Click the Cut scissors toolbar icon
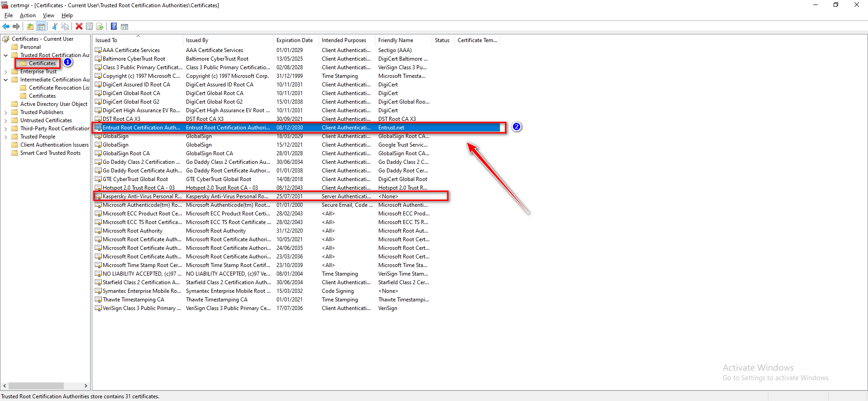The image size is (868, 401). point(55,26)
